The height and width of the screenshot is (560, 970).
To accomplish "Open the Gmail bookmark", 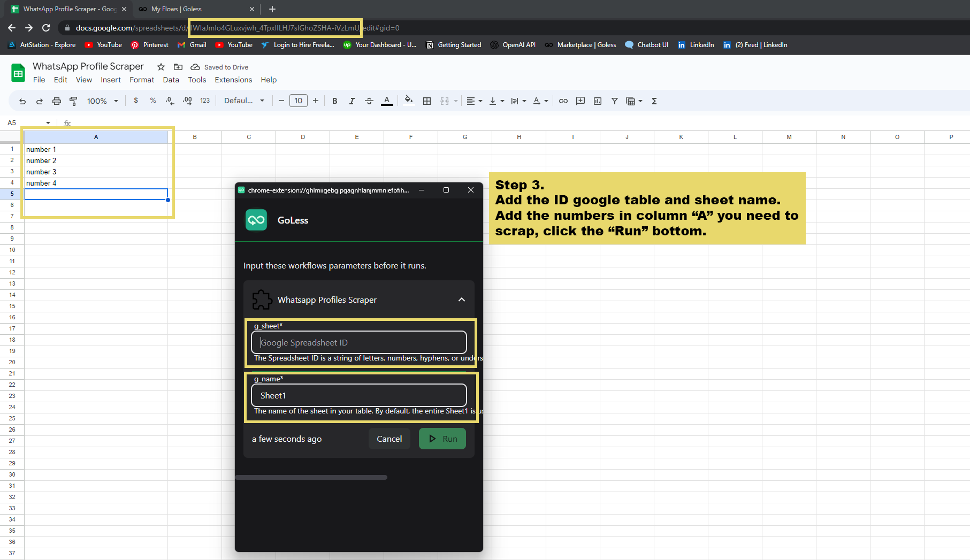I will (192, 45).
